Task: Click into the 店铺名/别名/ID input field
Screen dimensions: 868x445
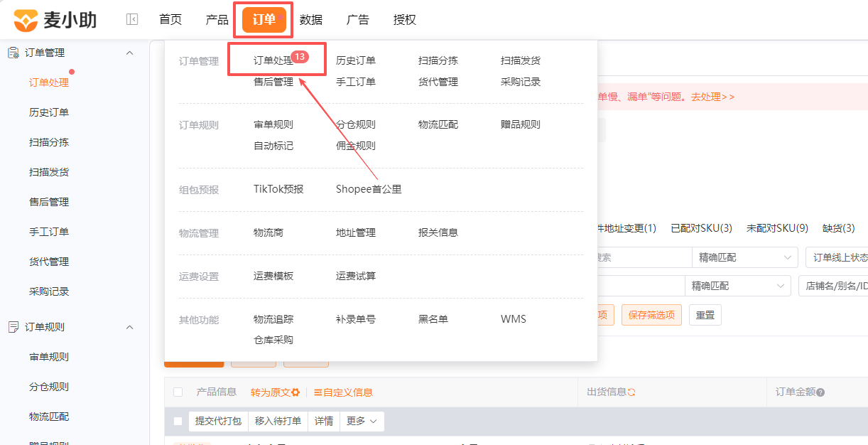Action: click(833, 286)
